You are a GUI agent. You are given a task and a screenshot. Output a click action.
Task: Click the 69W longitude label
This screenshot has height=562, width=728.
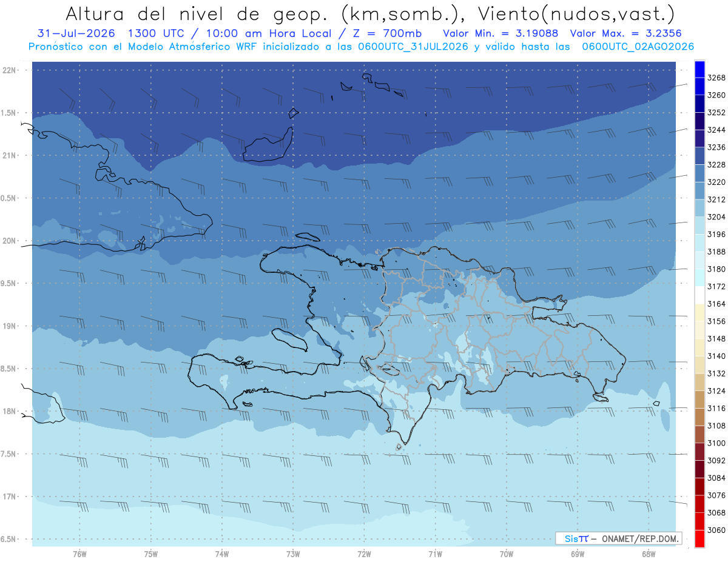click(x=578, y=554)
